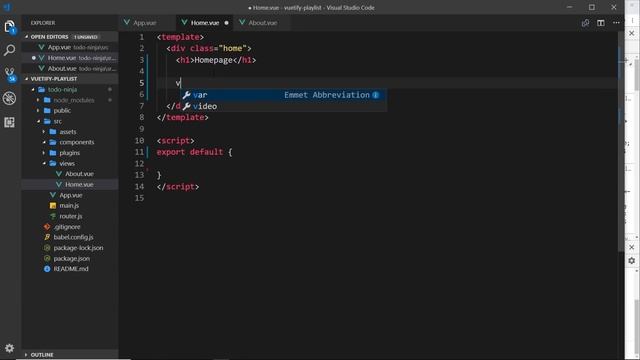Select Home.vue in Open Editors list
Image resolution: width=640 pixels, height=360 pixels.
[x=70, y=58]
